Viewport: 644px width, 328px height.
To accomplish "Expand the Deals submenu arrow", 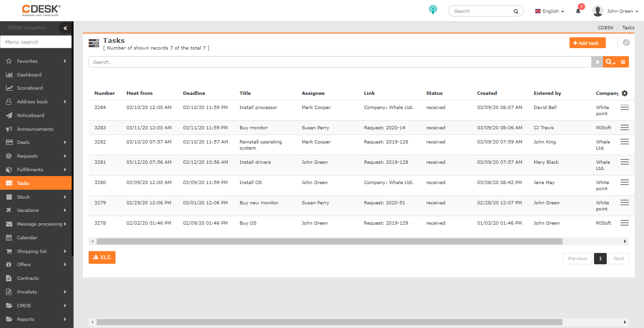I will pyautogui.click(x=65, y=142).
